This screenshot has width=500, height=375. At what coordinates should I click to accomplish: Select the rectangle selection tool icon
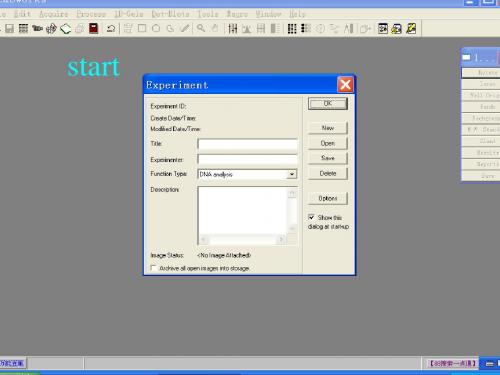point(142,29)
